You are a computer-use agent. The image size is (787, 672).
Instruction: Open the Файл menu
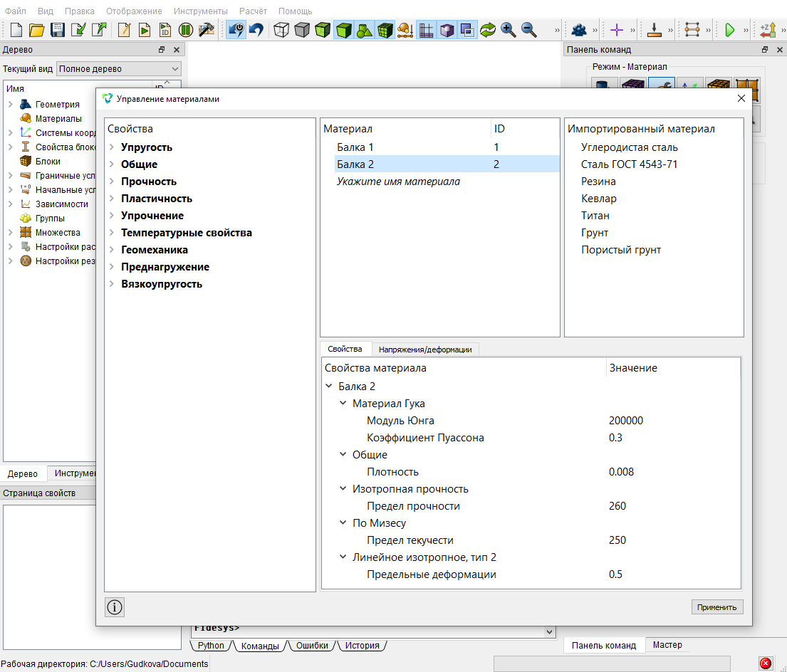(x=16, y=11)
